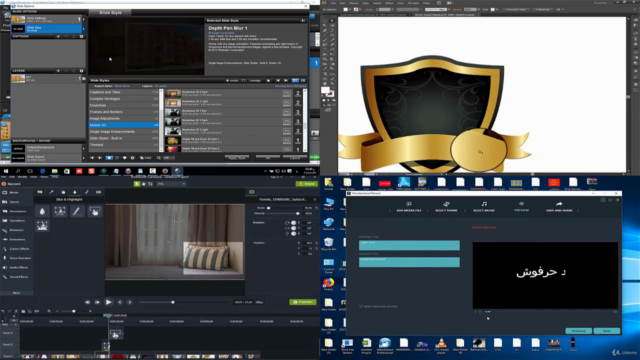
Task: Expand Slide Style arrow in ProShow
Action: [x=84, y=29]
